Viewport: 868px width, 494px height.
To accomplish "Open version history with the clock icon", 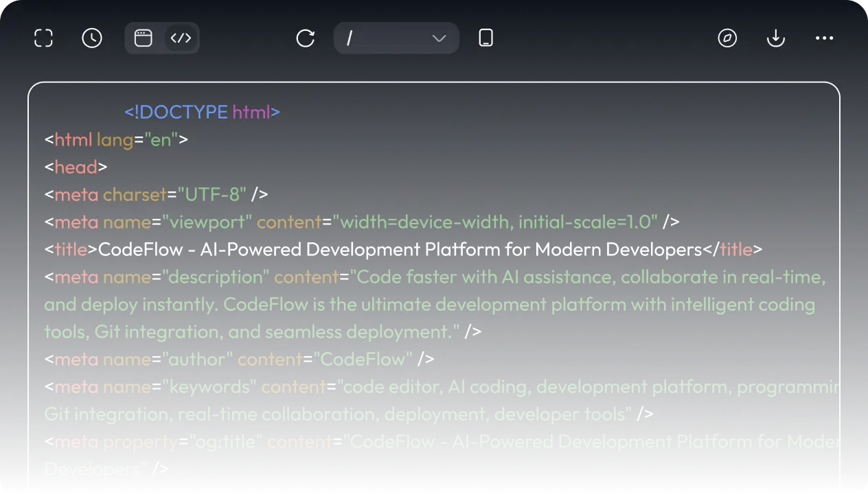I will (x=92, y=38).
